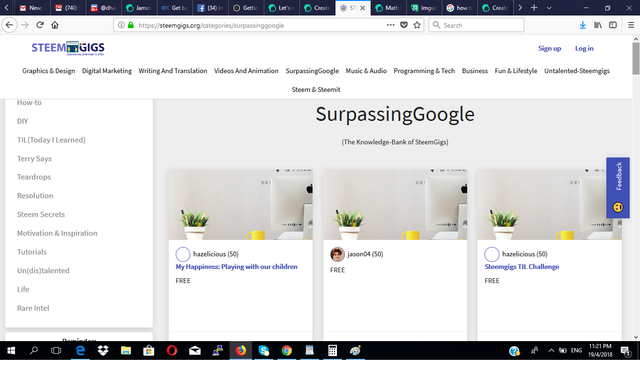Open Windows taskbar search

click(x=34, y=350)
